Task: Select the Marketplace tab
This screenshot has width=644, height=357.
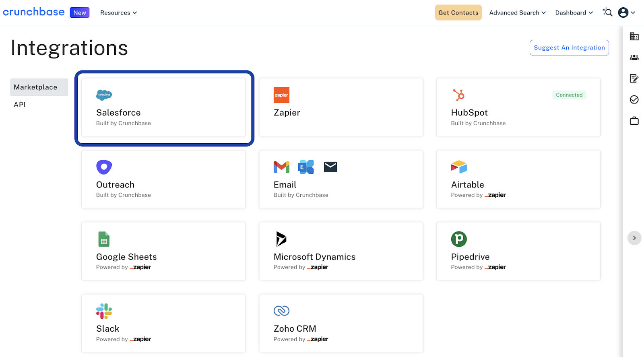Action: (x=39, y=87)
